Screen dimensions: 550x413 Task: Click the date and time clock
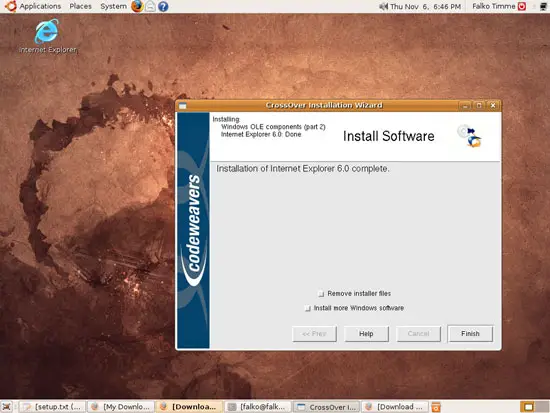[425, 6]
